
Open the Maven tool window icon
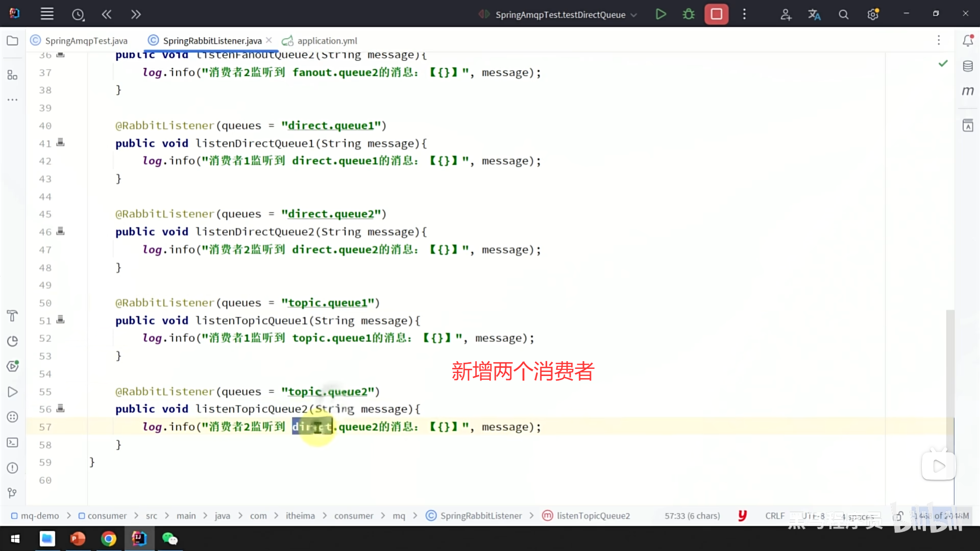(968, 91)
